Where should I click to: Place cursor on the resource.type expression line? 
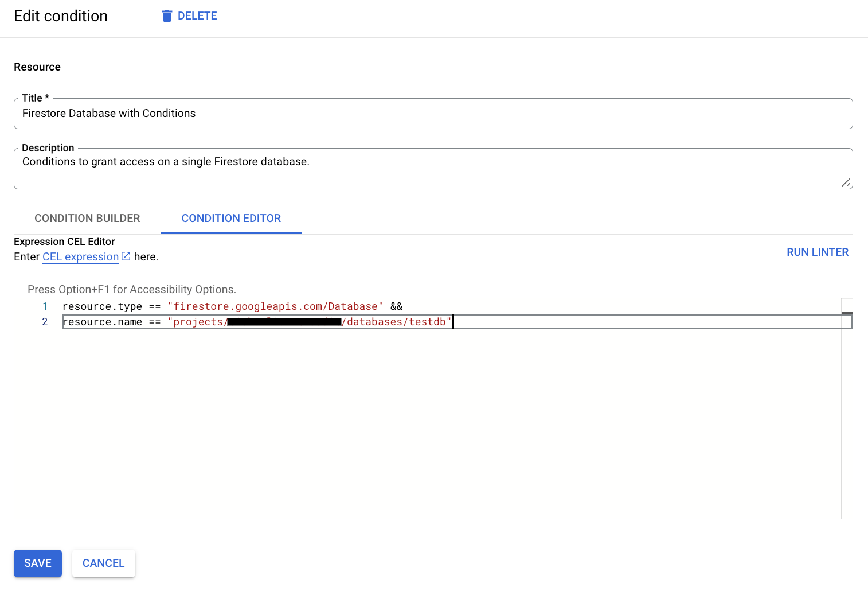232,306
